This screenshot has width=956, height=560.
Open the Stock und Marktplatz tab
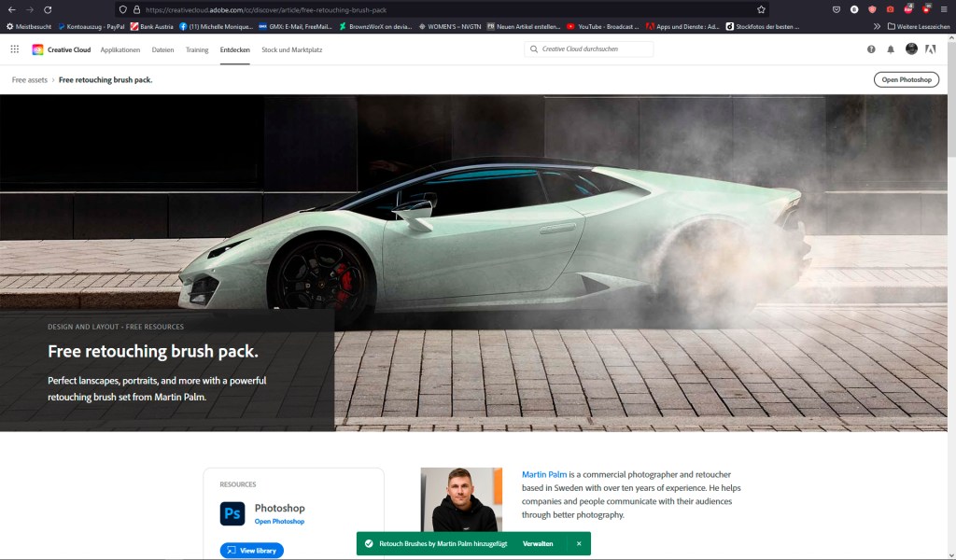[291, 49]
